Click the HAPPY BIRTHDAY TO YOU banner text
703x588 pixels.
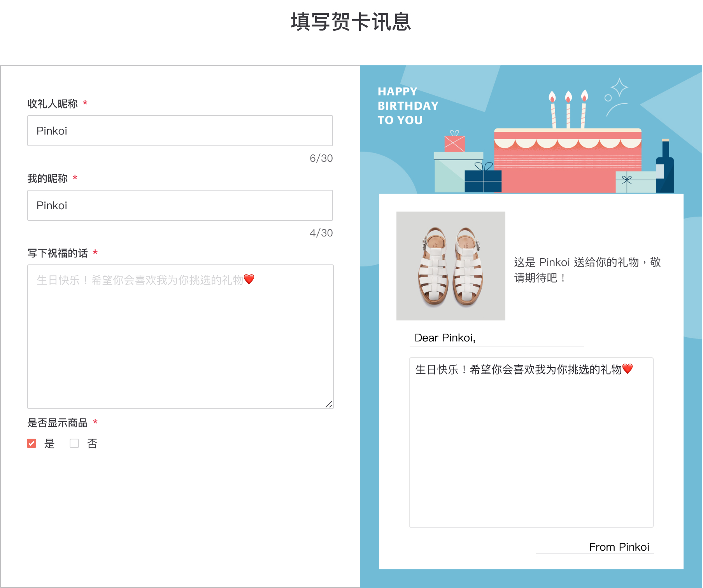pos(408,106)
